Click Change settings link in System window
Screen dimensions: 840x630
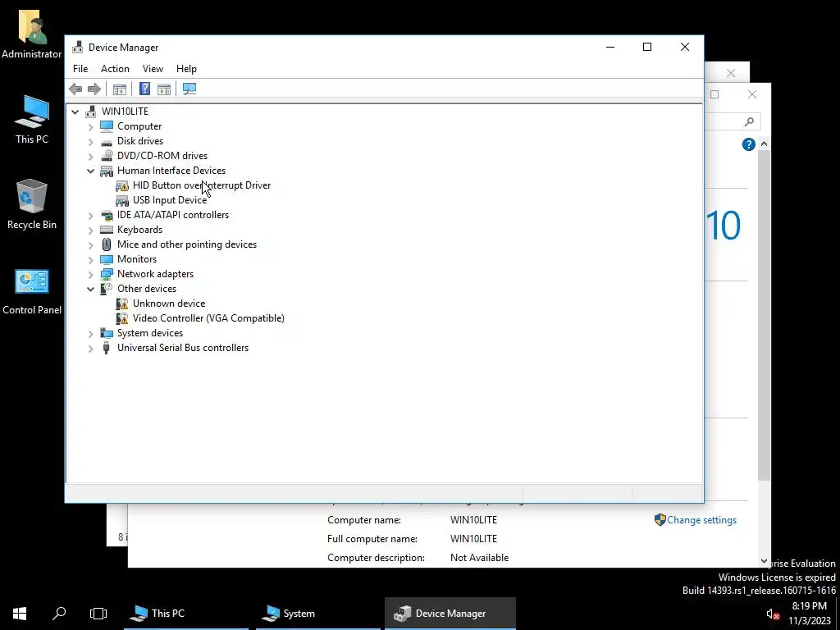click(x=701, y=520)
